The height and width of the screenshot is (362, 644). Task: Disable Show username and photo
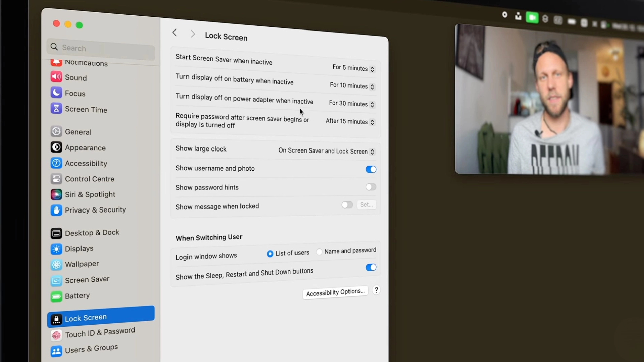tap(370, 169)
